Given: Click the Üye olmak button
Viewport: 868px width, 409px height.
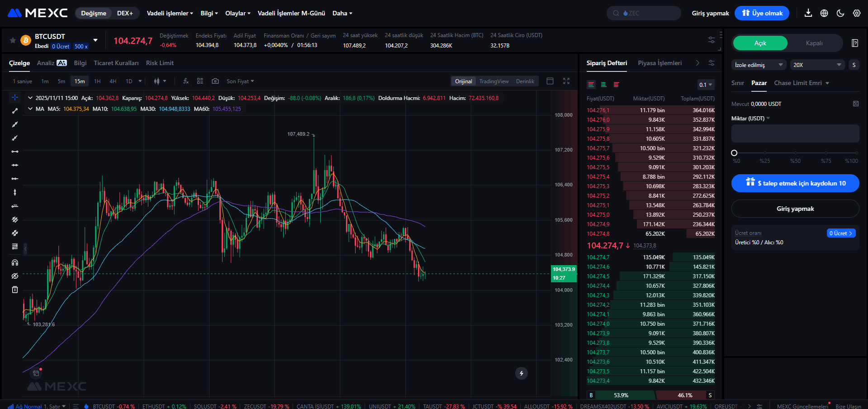Looking at the screenshot, I should pos(762,13).
